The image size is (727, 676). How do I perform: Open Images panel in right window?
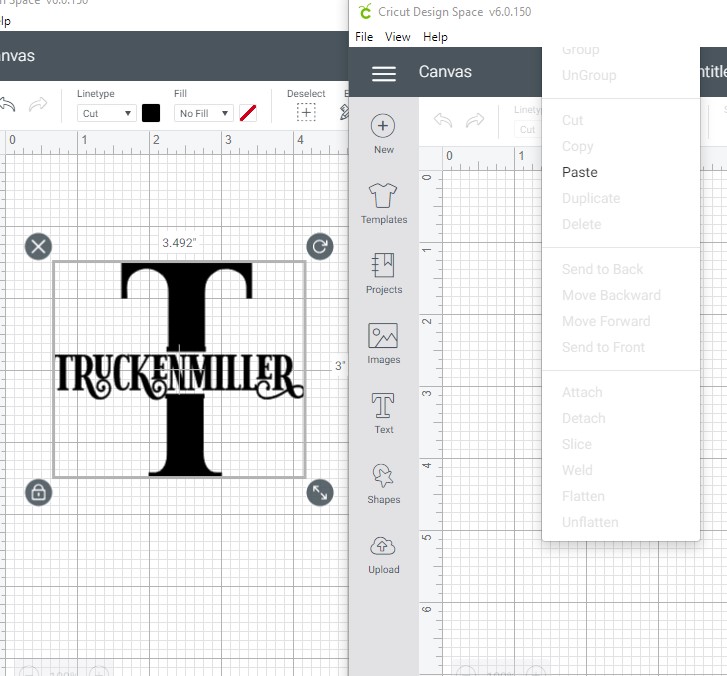[x=383, y=343]
